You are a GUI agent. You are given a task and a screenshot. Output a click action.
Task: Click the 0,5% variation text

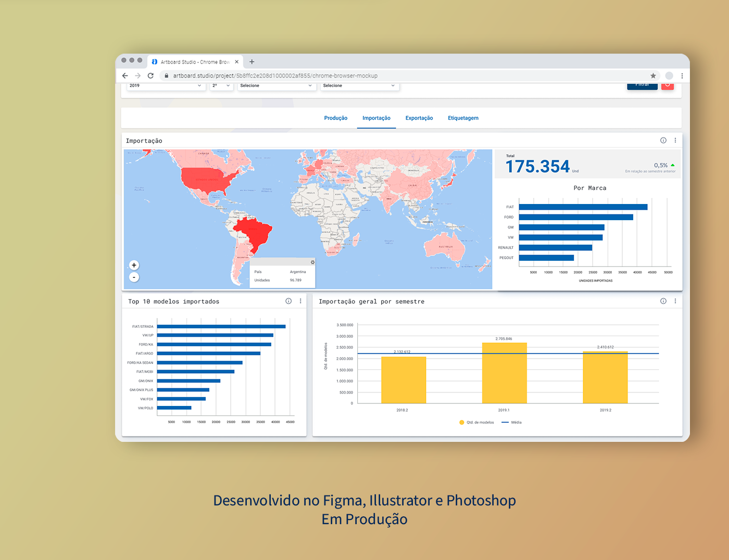pyautogui.click(x=661, y=166)
